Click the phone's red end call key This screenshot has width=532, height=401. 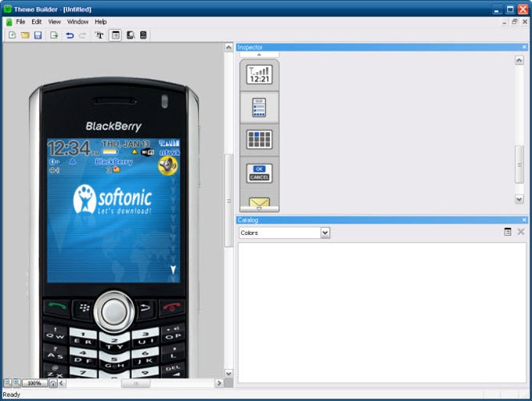[x=172, y=308]
